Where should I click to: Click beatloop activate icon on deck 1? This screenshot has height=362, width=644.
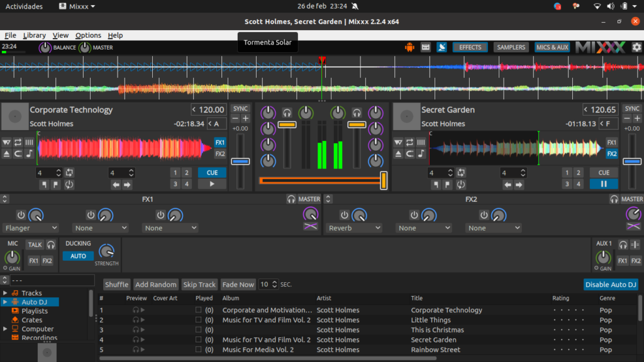69,173
